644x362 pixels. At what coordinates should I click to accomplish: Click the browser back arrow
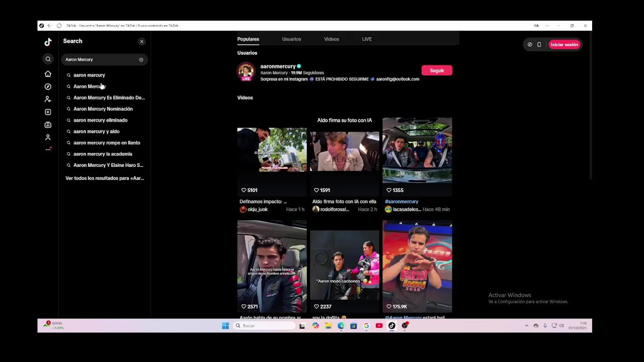click(x=49, y=26)
